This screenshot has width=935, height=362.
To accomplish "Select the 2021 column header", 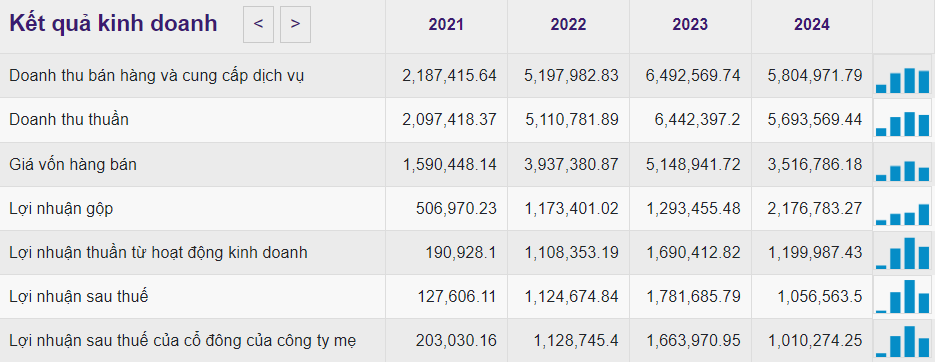I will coord(446,24).
